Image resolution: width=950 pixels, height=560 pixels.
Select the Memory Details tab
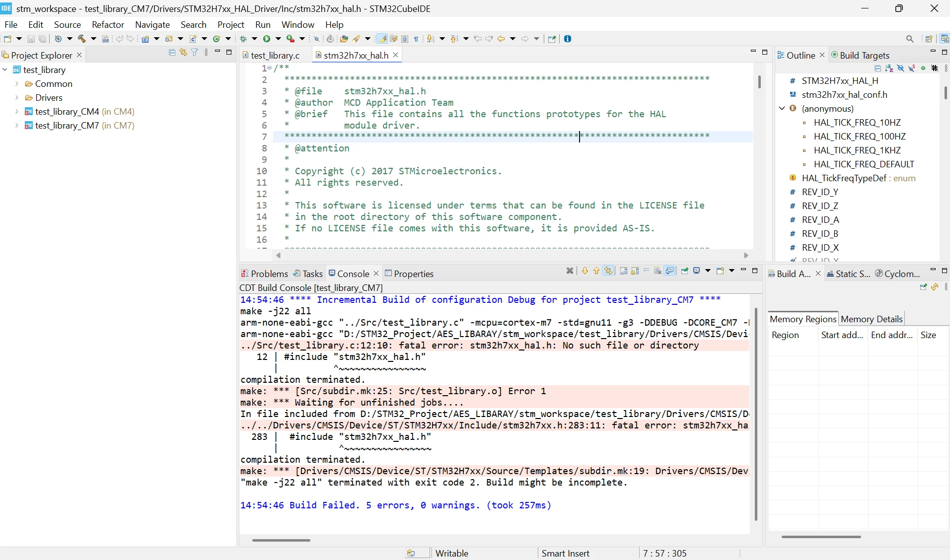click(872, 319)
